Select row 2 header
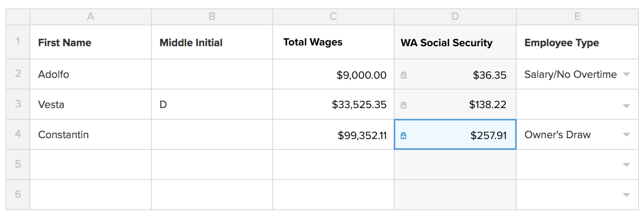 (18, 74)
